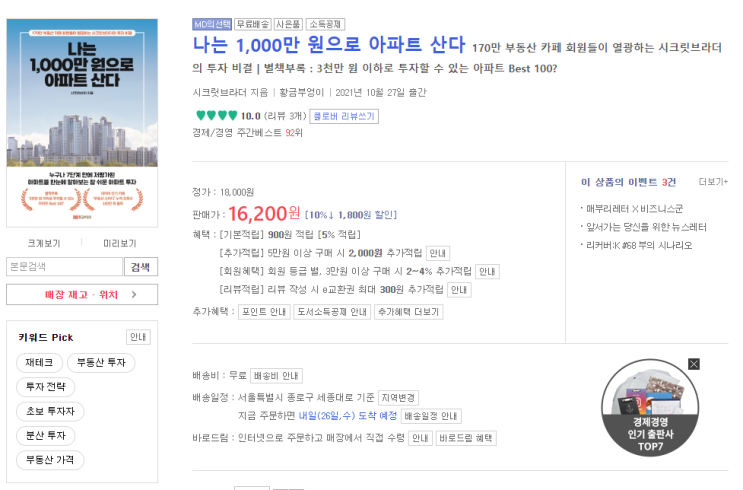Click the 10%↓ 1,800원 할인 discount text

coord(351,215)
